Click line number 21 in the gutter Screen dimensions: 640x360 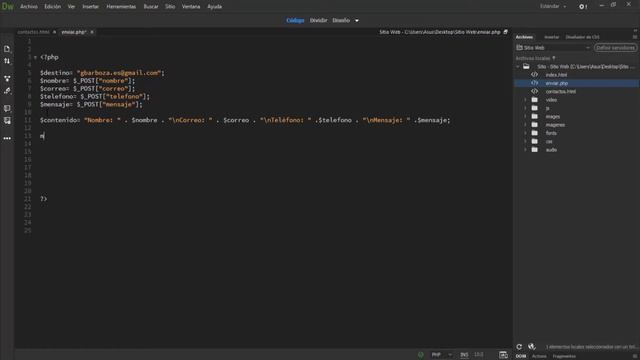27,199
